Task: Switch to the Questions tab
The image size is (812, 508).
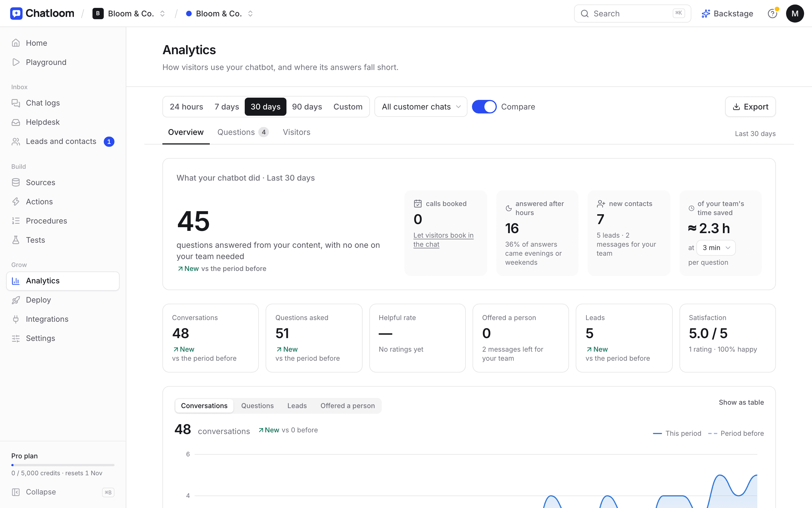Action: (243, 132)
